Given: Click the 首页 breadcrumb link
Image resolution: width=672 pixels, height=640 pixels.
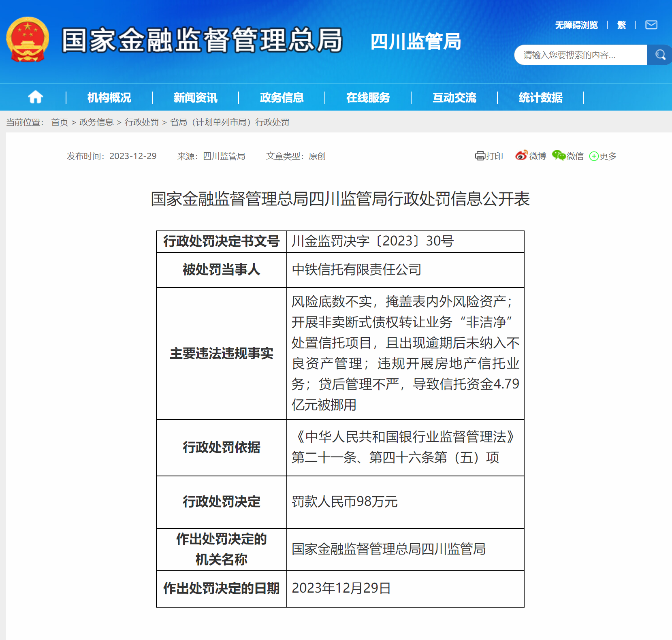Looking at the screenshot, I should tap(60, 122).
